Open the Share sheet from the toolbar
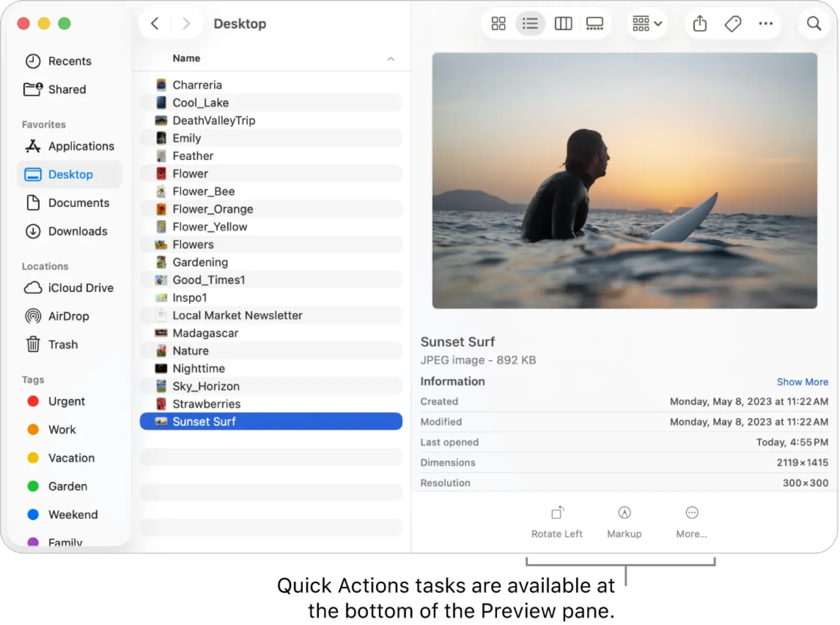 click(x=699, y=23)
